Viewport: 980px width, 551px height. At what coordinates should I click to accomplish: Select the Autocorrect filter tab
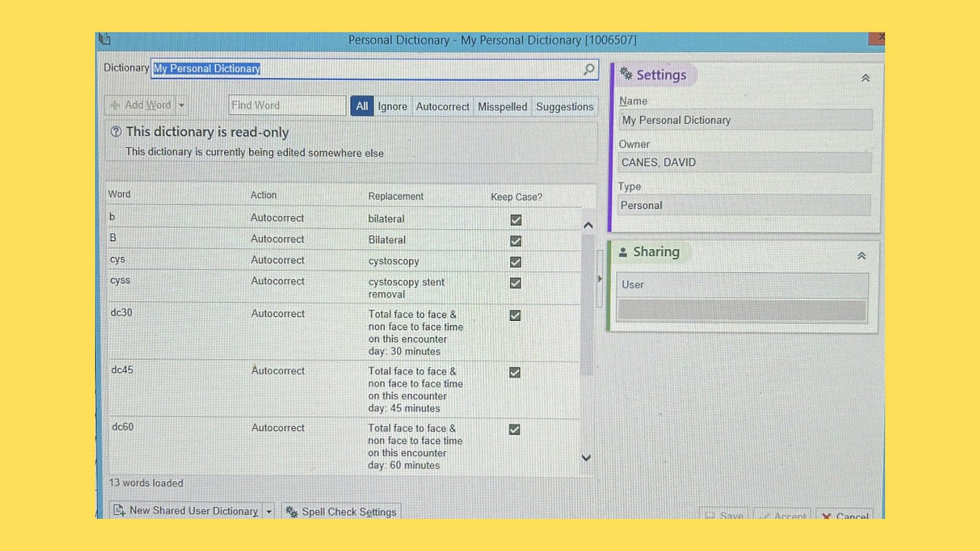point(442,106)
